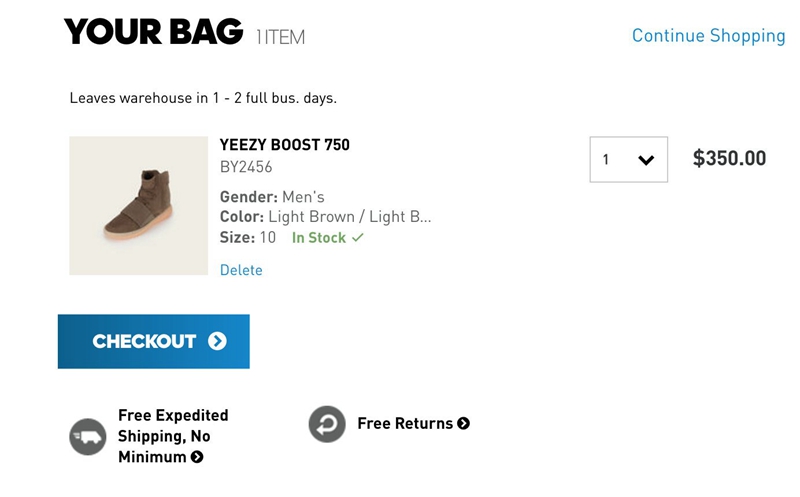Click the arrow icon beside Free Returns
This screenshot has height=497, width=800.
click(463, 424)
